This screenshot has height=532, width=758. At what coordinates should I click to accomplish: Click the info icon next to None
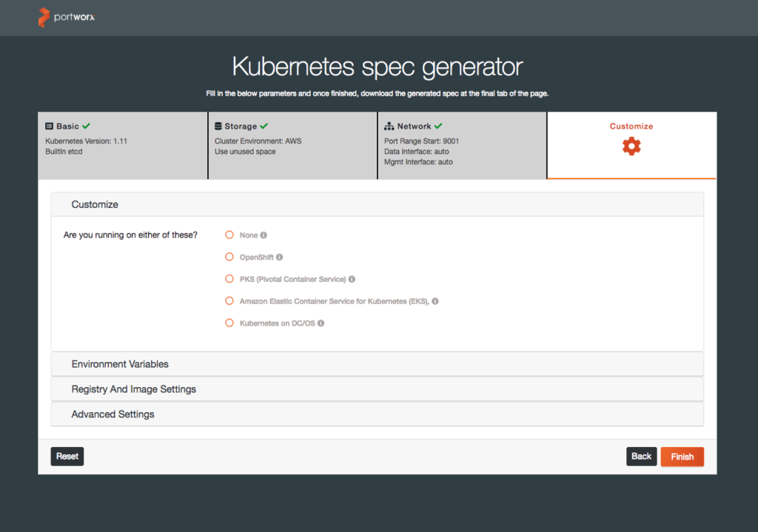point(264,235)
